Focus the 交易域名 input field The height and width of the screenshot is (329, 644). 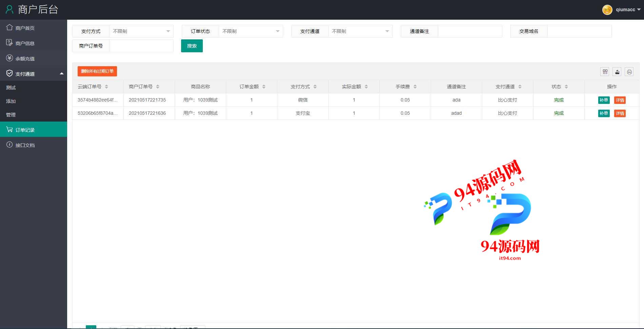pos(579,31)
